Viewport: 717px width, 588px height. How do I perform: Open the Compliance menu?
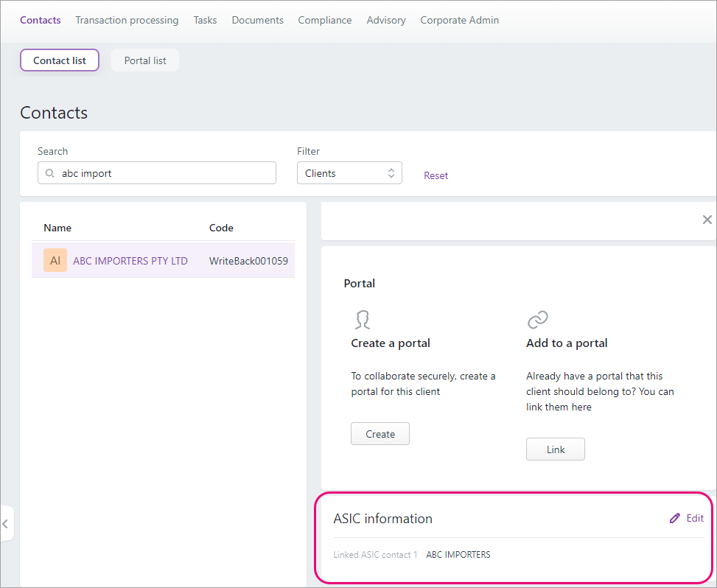pyautogui.click(x=325, y=21)
